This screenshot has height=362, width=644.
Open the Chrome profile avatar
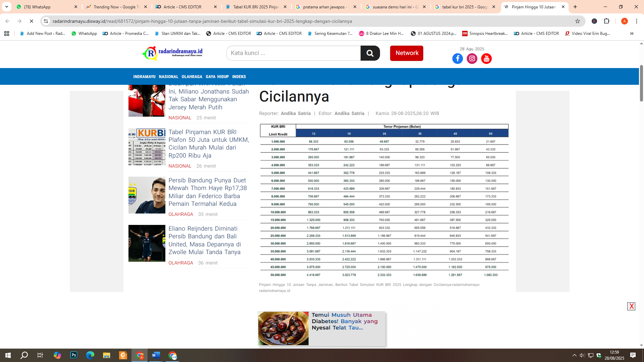point(624,21)
